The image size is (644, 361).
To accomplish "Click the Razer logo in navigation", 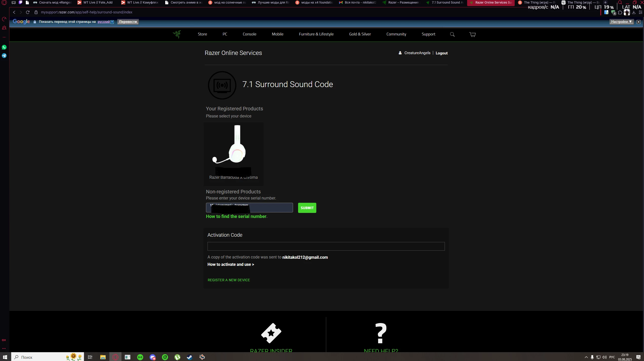I will click(x=177, y=34).
